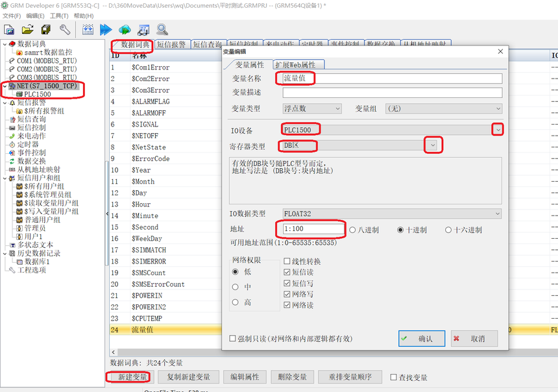This screenshot has height=392, width=558.
Task: Open the 寄存器类型 dropdown list
Action: point(433,145)
